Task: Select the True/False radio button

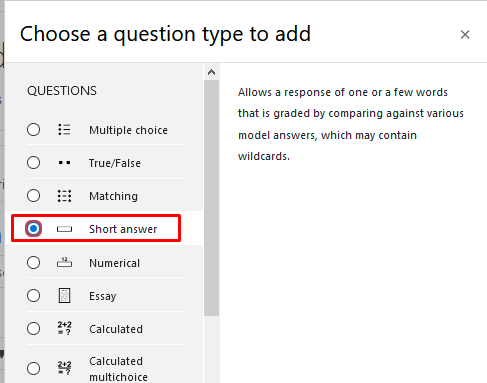Action: 33,163
